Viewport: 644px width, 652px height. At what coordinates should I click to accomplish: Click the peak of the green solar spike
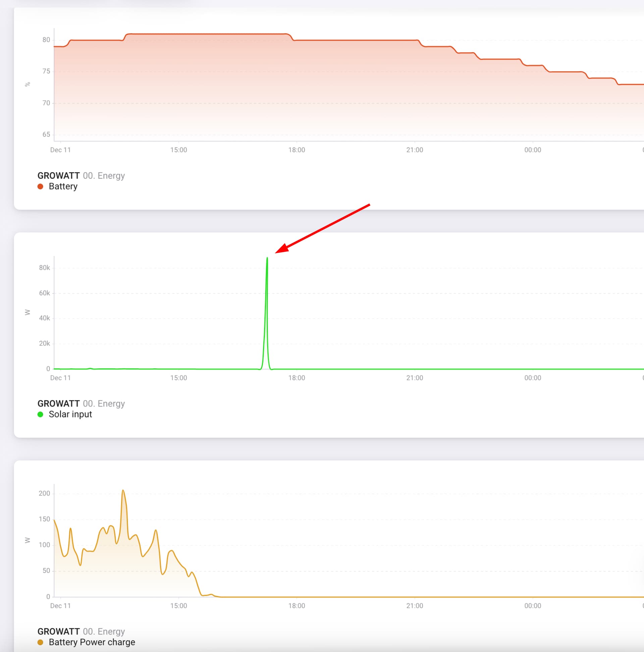point(267,258)
